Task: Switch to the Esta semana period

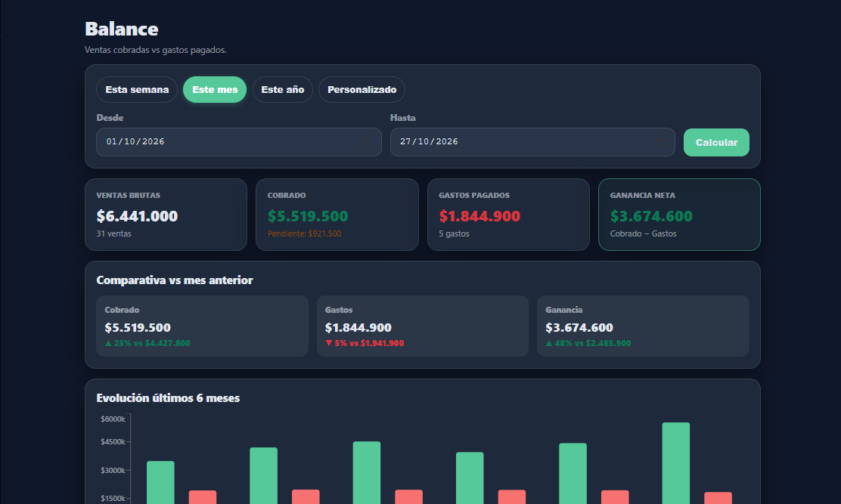Action: pos(137,89)
